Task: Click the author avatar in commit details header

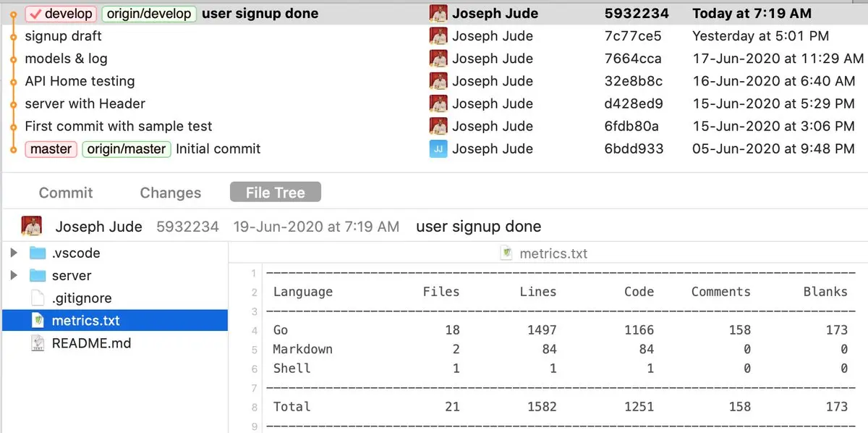Action: [x=30, y=227]
